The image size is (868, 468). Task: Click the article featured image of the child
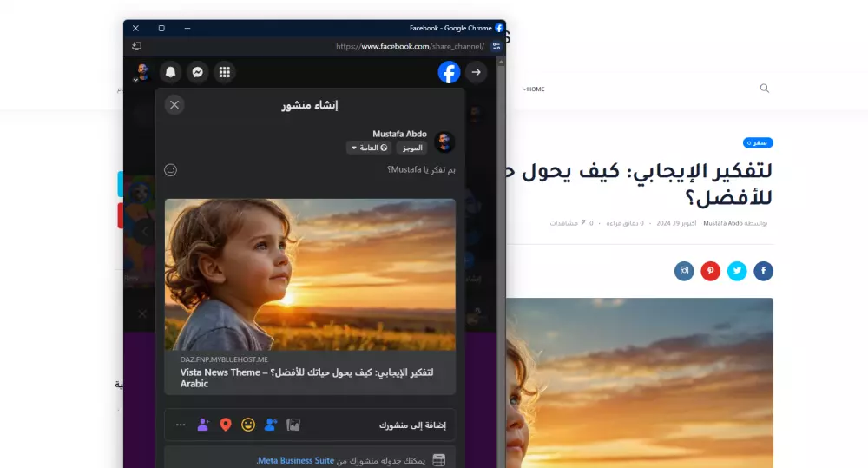[x=640, y=383]
